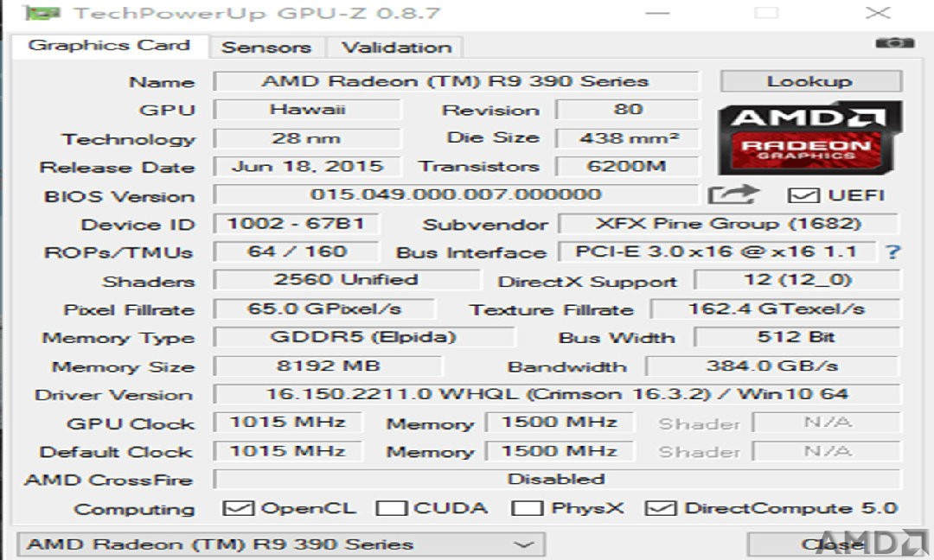
Task: Switch to the Graphics Card tab
Action: pyautogui.click(x=109, y=45)
